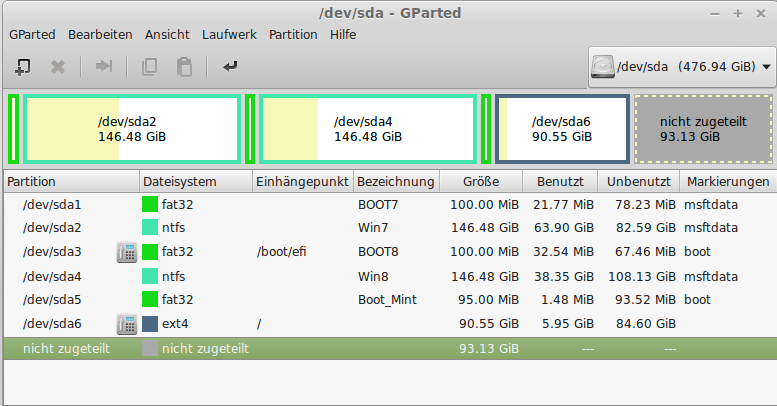Image resolution: width=777 pixels, height=406 pixels.
Task: Open the GParted menu
Action: (32, 35)
